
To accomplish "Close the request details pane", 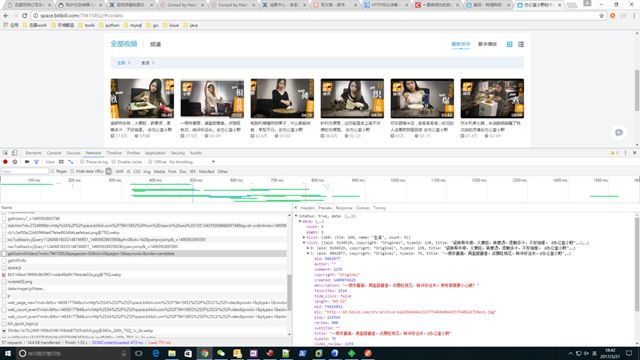I will click(x=296, y=208).
